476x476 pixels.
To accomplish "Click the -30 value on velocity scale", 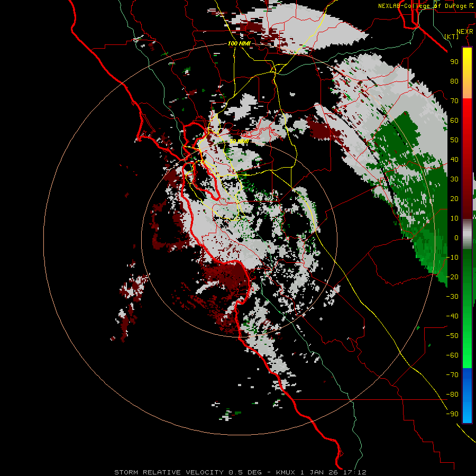I will coord(452,297).
